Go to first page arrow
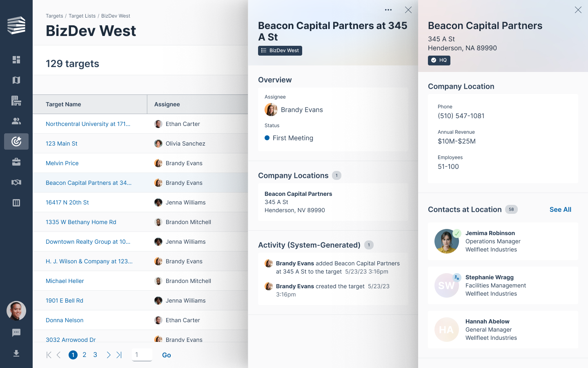This screenshot has height=368, width=588. 49,355
